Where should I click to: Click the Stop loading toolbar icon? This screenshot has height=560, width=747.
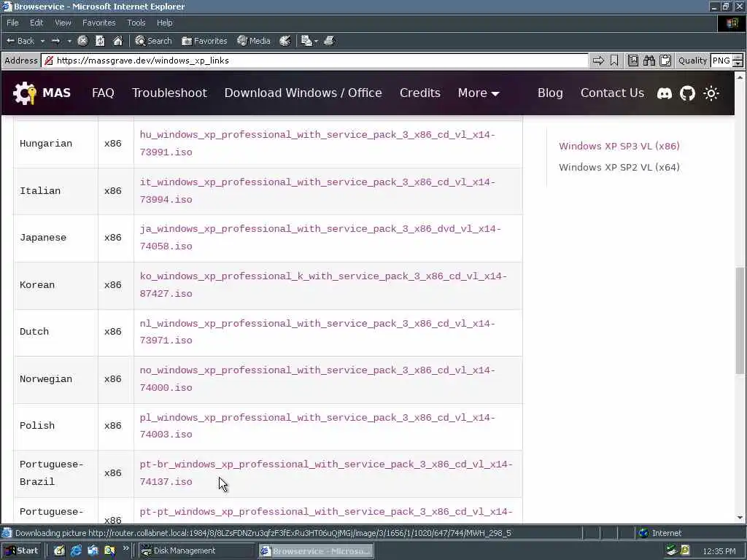(82, 41)
